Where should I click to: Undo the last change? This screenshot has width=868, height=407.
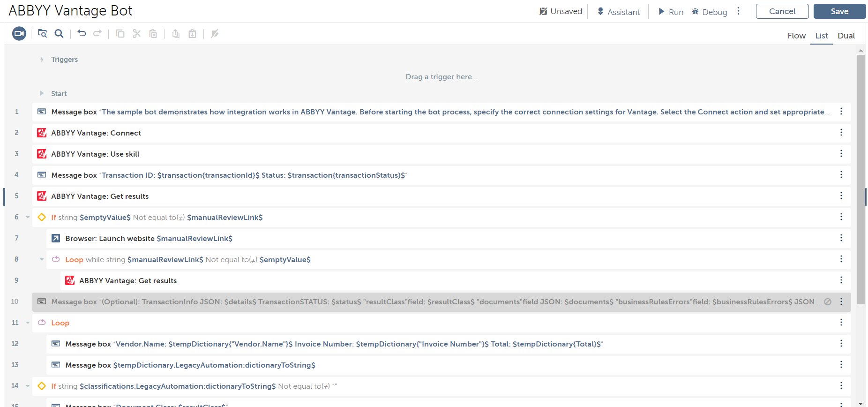point(82,33)
